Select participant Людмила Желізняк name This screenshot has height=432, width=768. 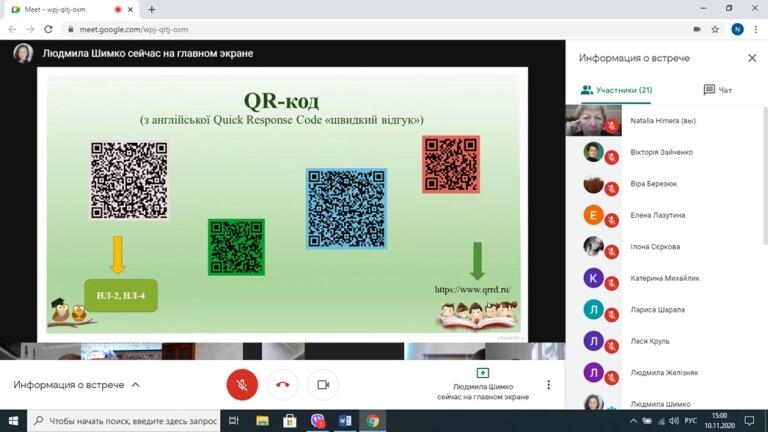664,373
